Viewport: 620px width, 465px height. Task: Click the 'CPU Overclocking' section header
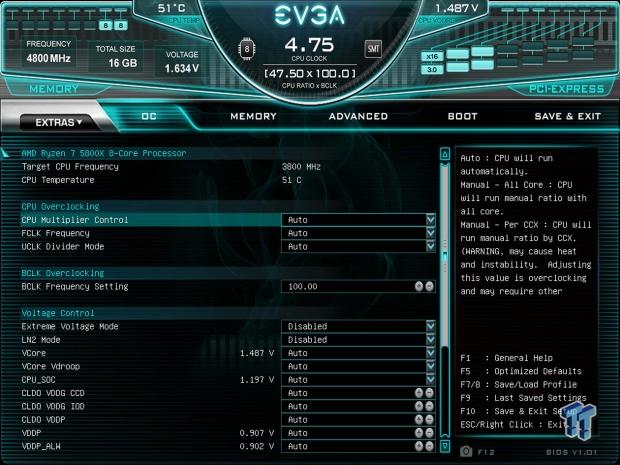coord(60,206)
